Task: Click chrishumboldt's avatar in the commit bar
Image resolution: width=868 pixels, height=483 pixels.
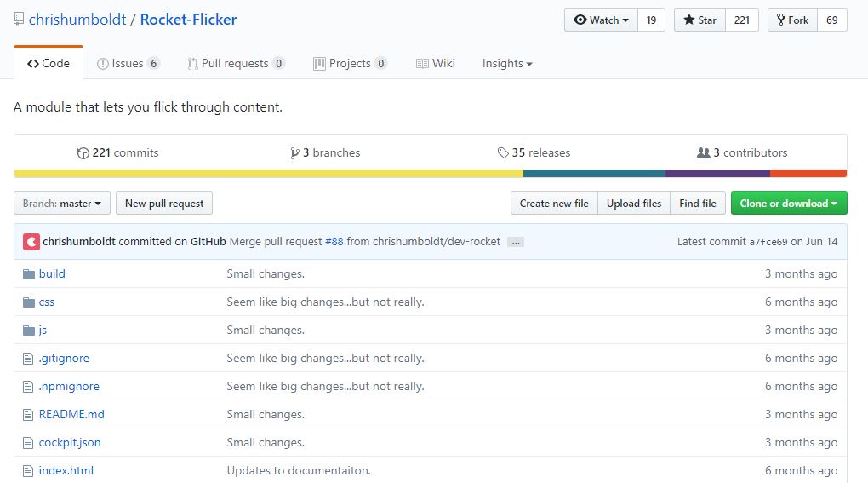Action: click(x=31, y=242)
